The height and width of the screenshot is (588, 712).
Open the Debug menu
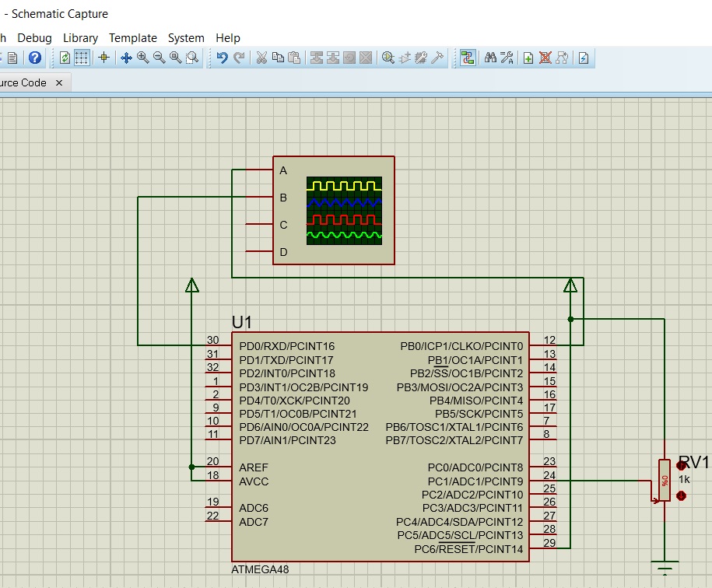34,37
